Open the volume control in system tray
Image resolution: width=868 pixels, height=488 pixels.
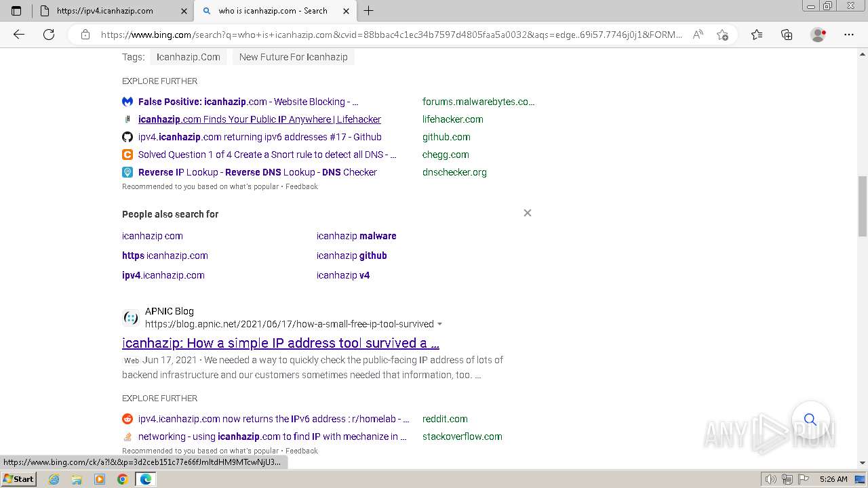771,479
